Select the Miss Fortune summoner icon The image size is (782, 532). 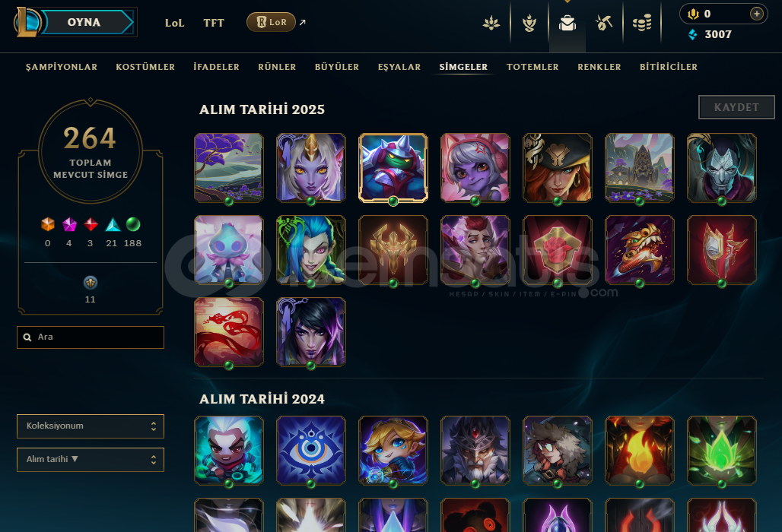pos(557,168)
